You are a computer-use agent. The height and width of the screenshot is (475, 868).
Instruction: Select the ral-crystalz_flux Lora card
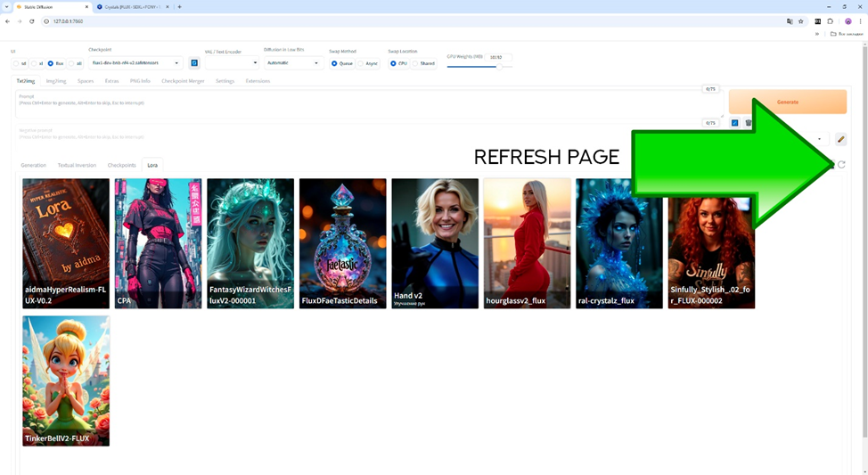click(618, 243)
